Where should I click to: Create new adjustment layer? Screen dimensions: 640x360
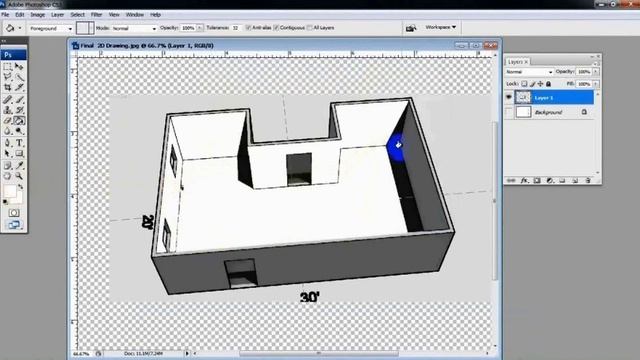[549, 180]
